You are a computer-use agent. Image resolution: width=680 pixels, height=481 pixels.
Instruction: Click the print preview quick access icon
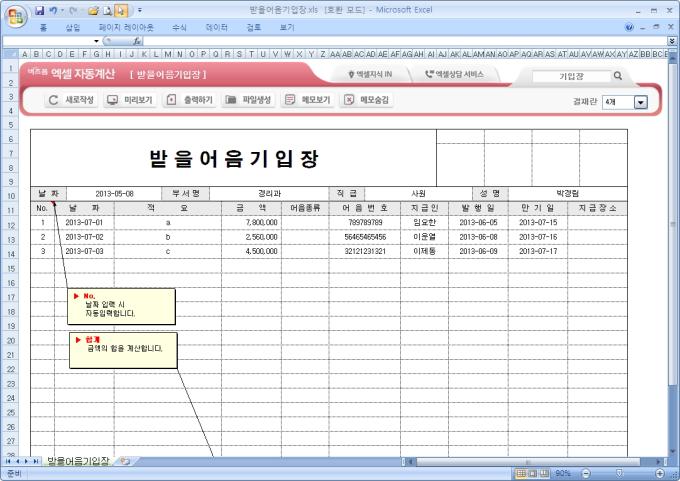[x=108, y=10]
